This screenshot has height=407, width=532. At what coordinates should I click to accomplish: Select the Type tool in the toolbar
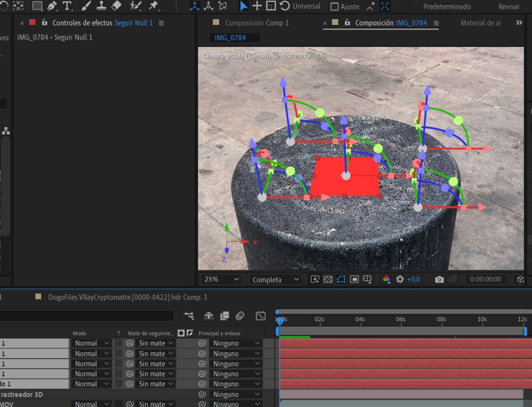68,6
